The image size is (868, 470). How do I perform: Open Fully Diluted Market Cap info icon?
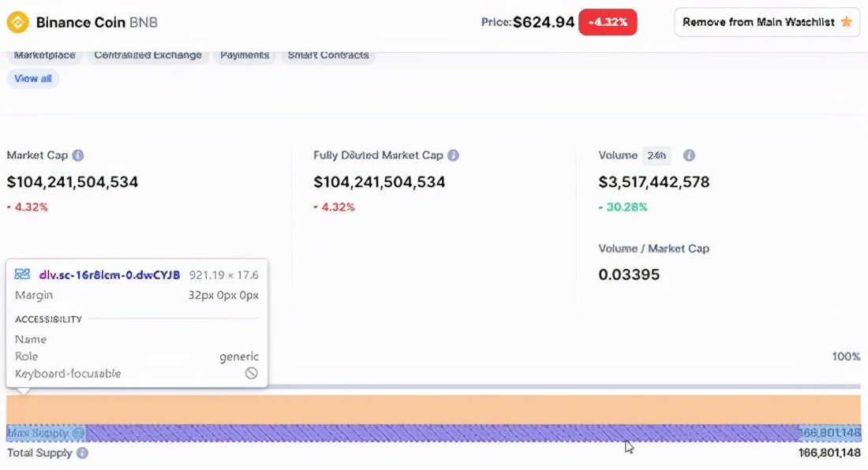[x=454, y=155]
